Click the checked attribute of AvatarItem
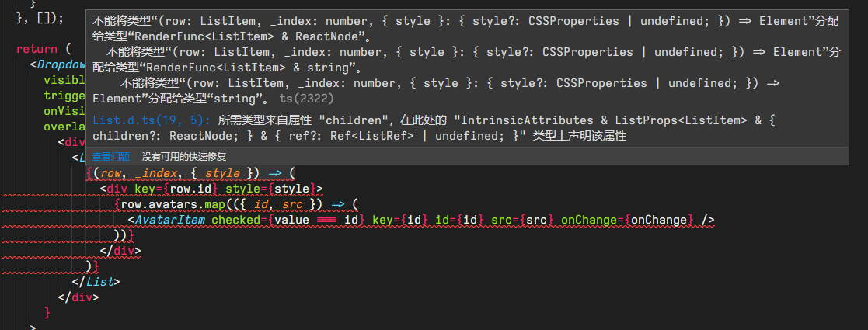Screen dimensions: 868x330 pyautogui.click(x=236, y=220)
